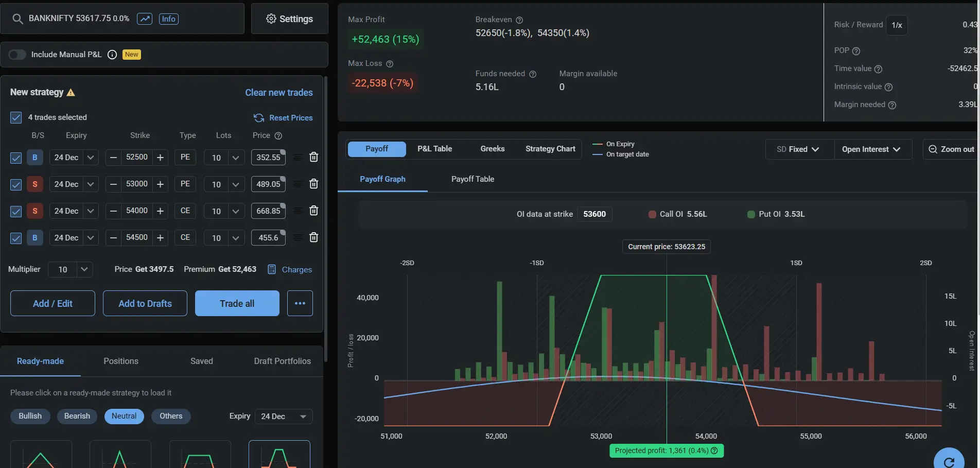
Task: Click the info icon beside Include Manual P&L
Action: 112,55
